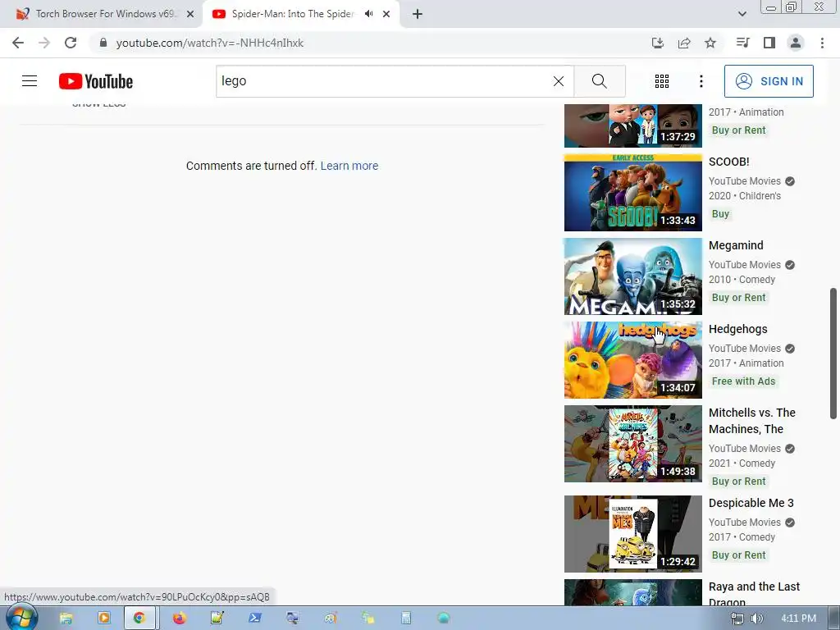840x630 pixels.
Task: Click Buy or Rent under Megamind
Action: tap(739, 298)
